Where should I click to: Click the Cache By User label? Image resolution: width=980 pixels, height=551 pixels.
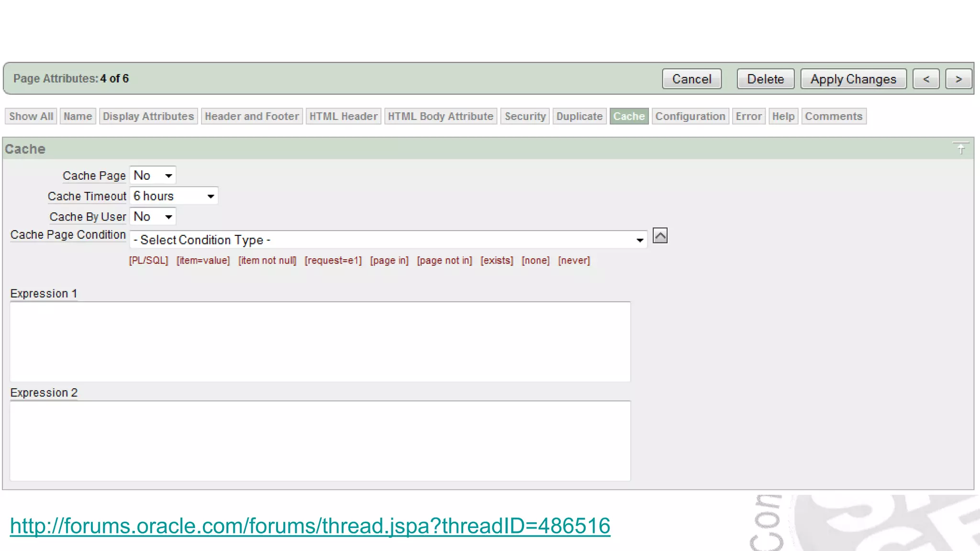(x=88, y=217)
